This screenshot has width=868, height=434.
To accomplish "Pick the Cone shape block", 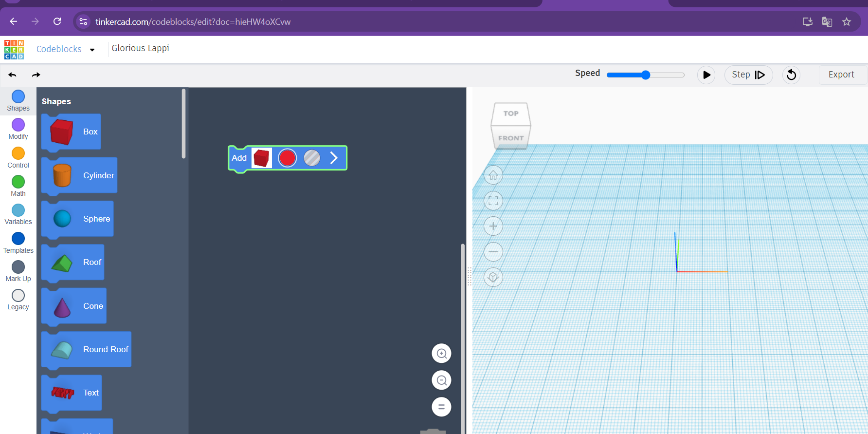I will pyautogui.click(x=74, y=306).
